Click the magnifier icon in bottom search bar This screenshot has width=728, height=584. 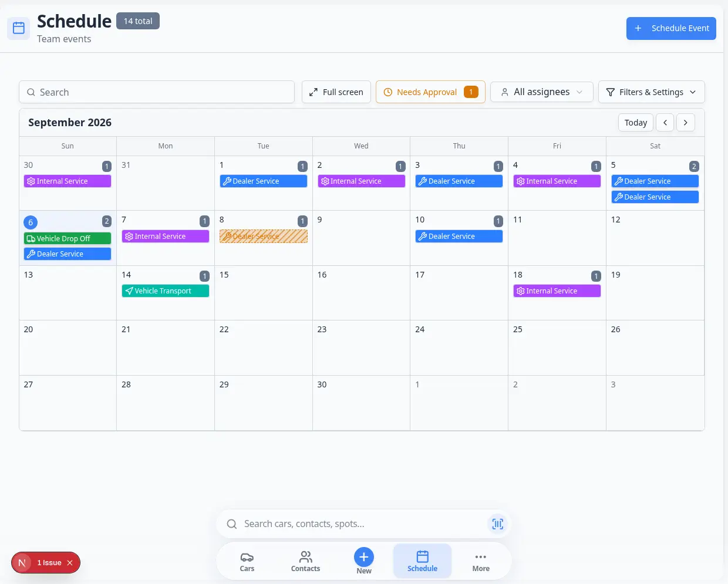232,524
